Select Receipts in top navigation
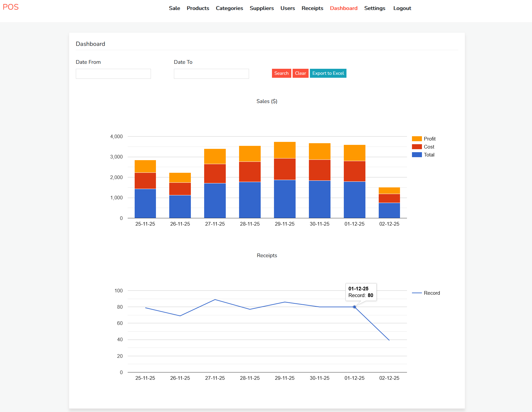Viewport: 532px width, 412px height. pyautogui.click(x=312, y=8)
